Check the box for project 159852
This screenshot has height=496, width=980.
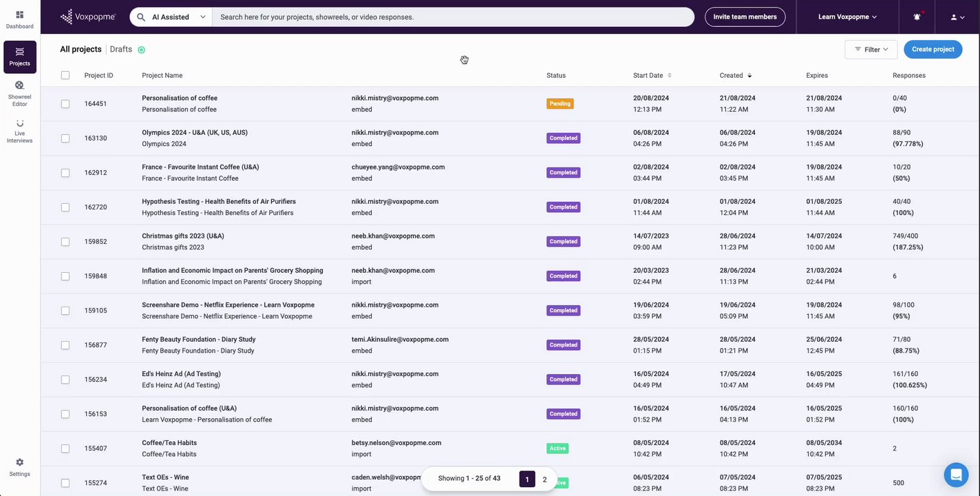point(65,242)
